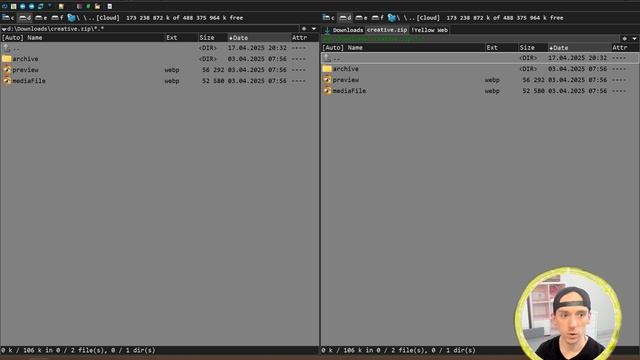Select the archive row in the left panel
640x360 pixels.
159,59
